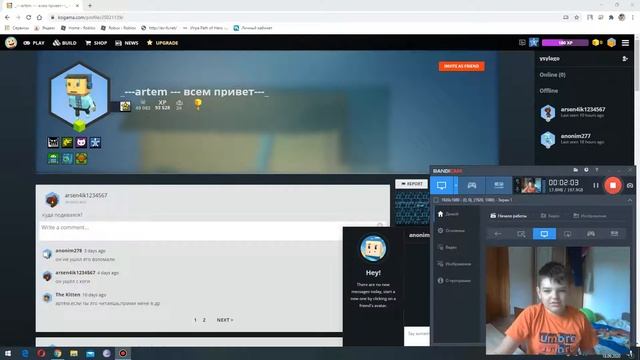
Task: Select HDMI device icon in Bandicam mode row
Action: [x=614, y=234]
